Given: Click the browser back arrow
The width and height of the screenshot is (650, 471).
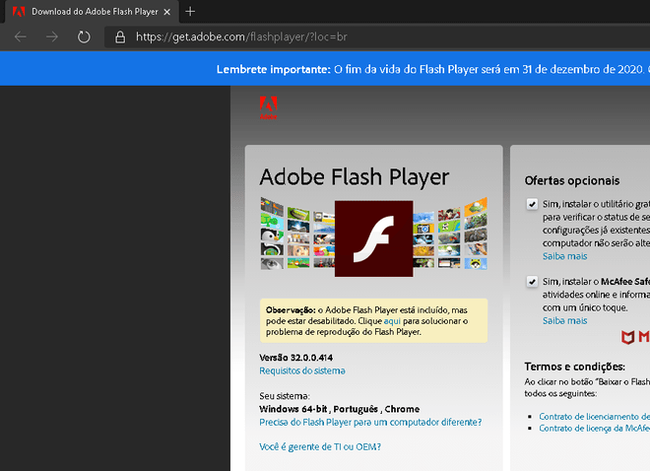Looking at the screenshot, I should (20, 37).
